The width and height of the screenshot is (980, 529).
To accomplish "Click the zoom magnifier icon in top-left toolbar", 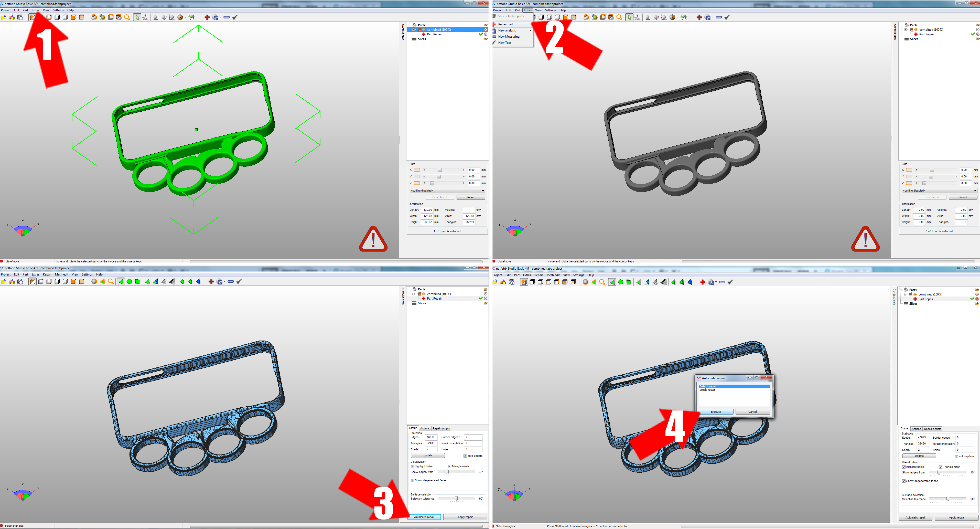I will tap(127, 17).
